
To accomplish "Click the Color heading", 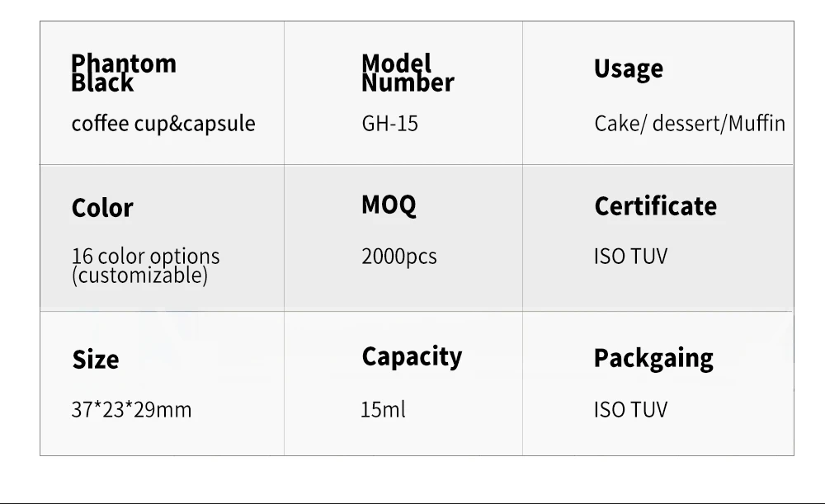I will (102, 208).
